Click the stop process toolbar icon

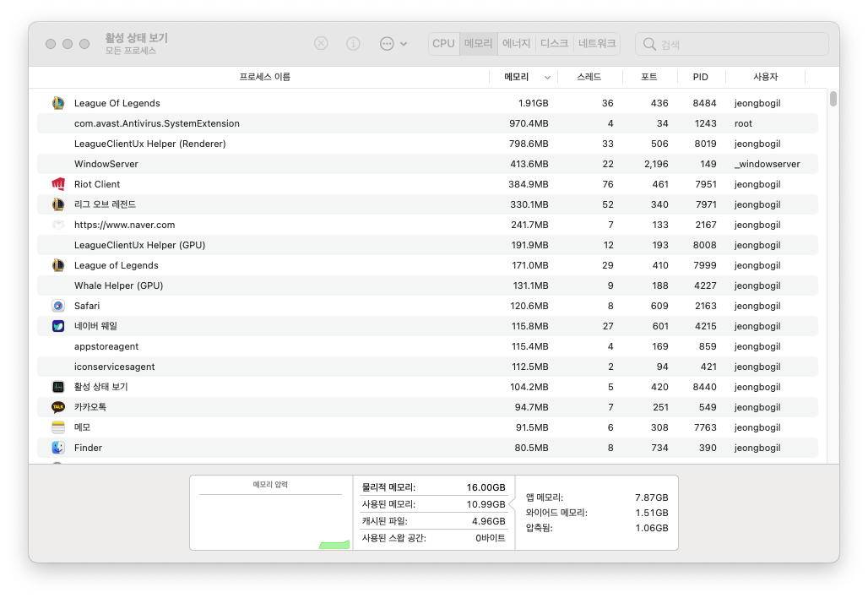point(321,43)
